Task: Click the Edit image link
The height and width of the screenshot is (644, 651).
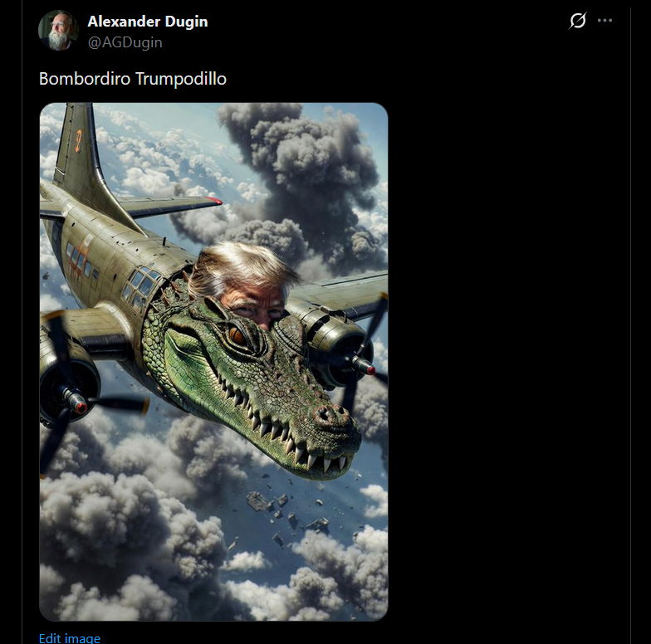Action: [70, 637]
